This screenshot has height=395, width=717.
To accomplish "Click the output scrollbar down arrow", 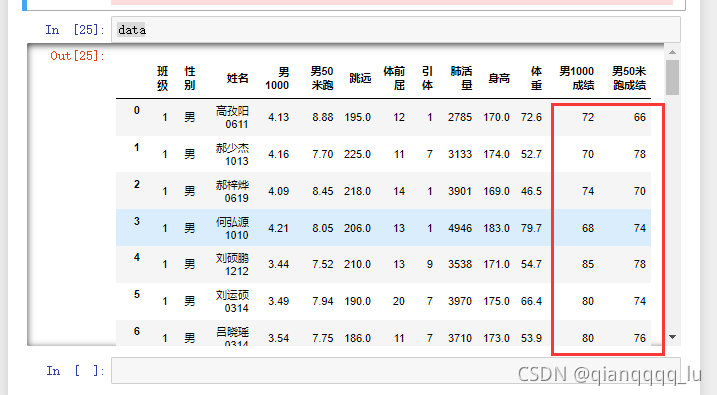I will (672, 337).
